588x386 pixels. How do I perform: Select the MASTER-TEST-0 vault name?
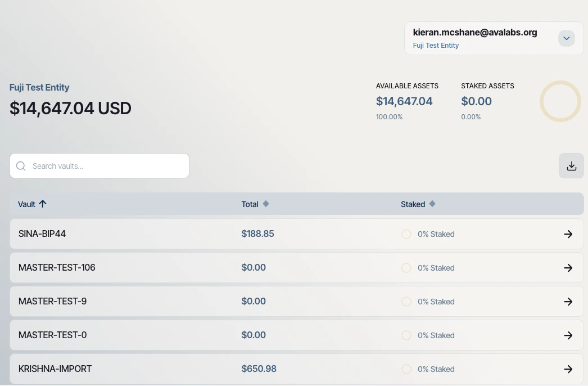[x=52, y=335]
